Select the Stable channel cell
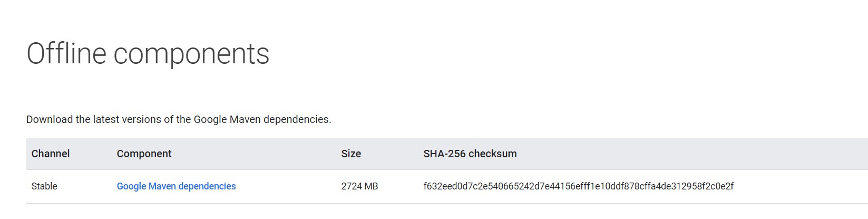 tap(44, 186)
